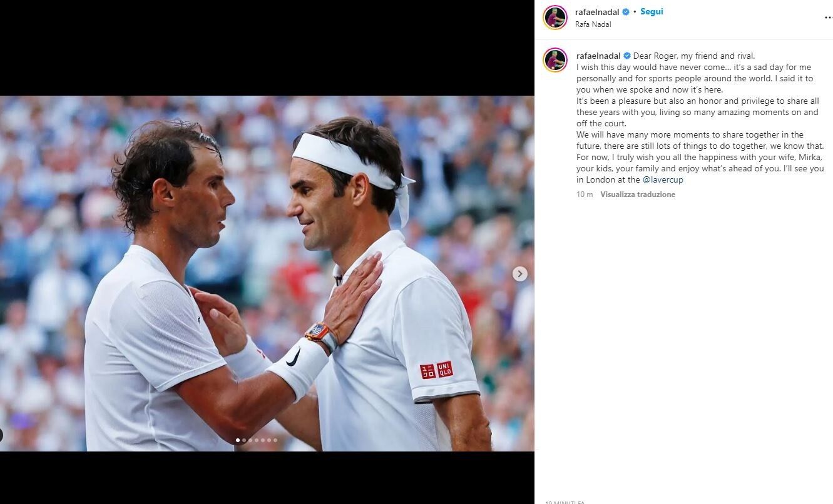
Task: Click the rafaelnadal username at the caption start
Action: (598, 56)
